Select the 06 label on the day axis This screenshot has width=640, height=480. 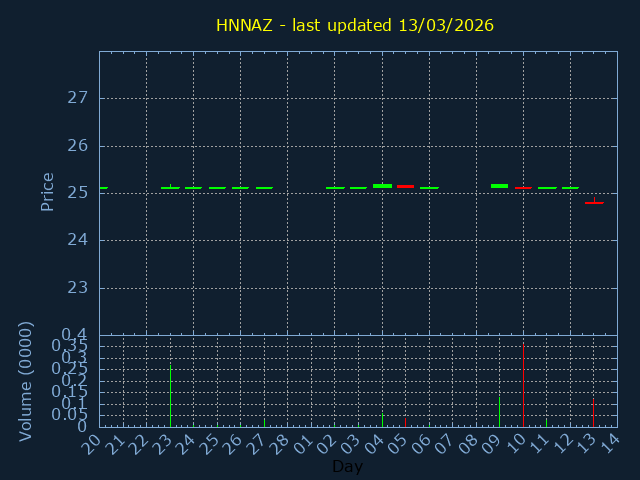coord(420,444)
